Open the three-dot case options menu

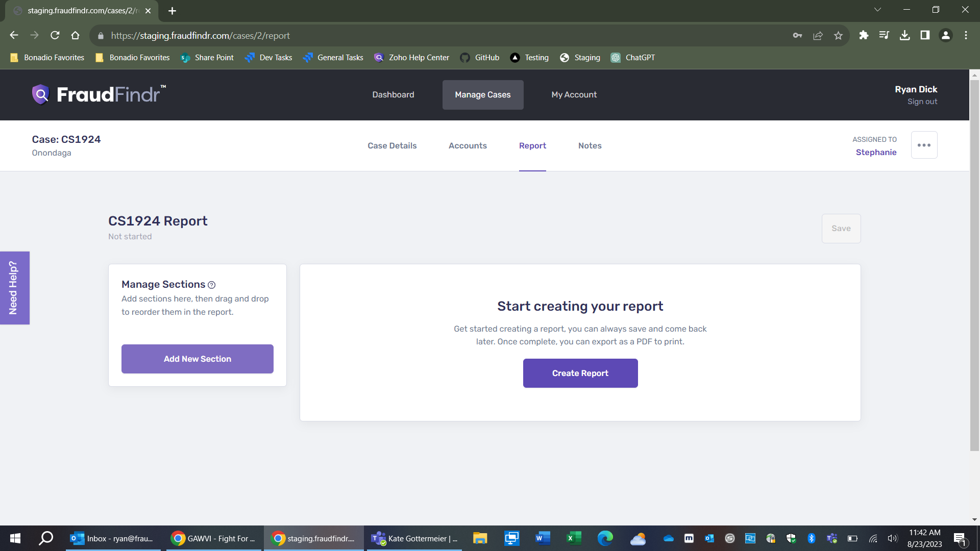(x=924, y=145)
